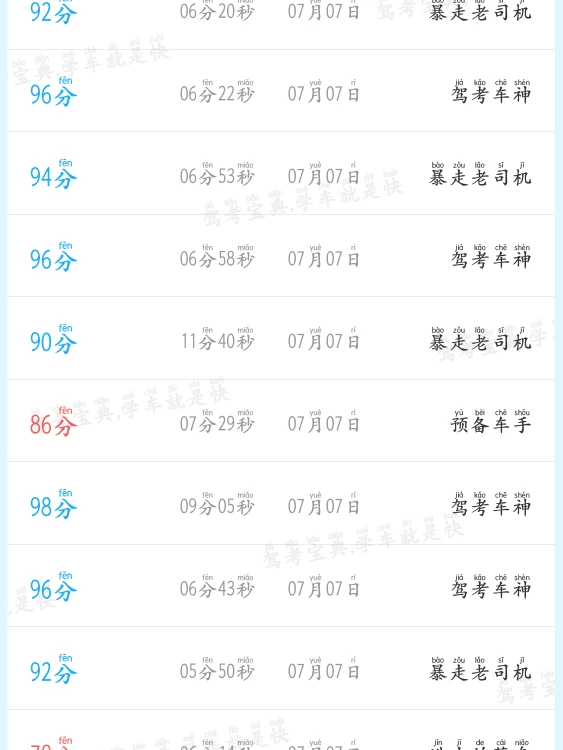Open the 96分 record timed 06分22秒
Viewport: 563px width, 750px height.
coord(281,90)
